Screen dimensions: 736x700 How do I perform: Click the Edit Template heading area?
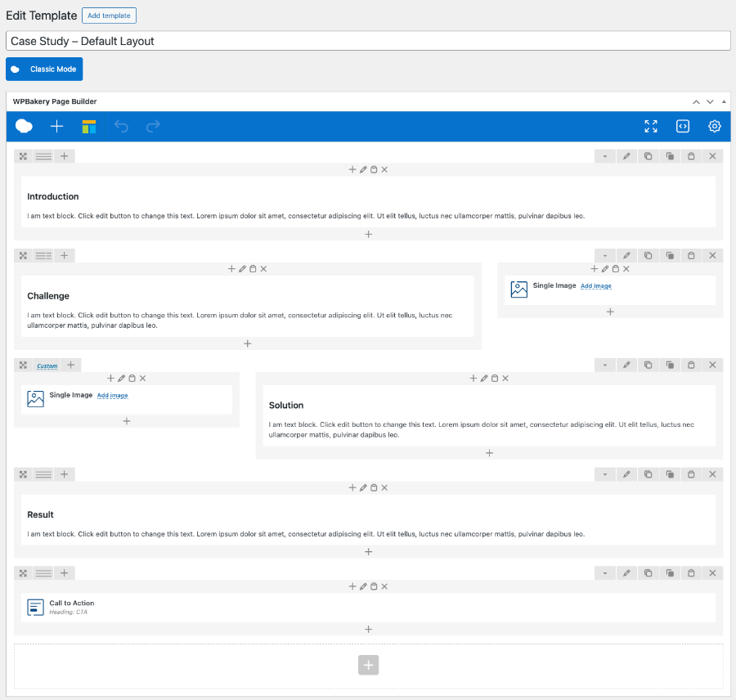41,15
